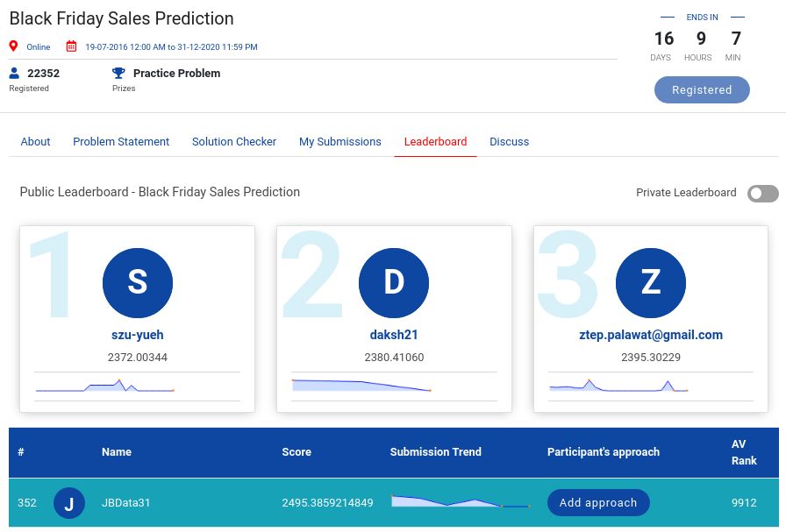Open the szu-yueh profile link
Viewport: 786px width, 532px height.
click(138, 335)
